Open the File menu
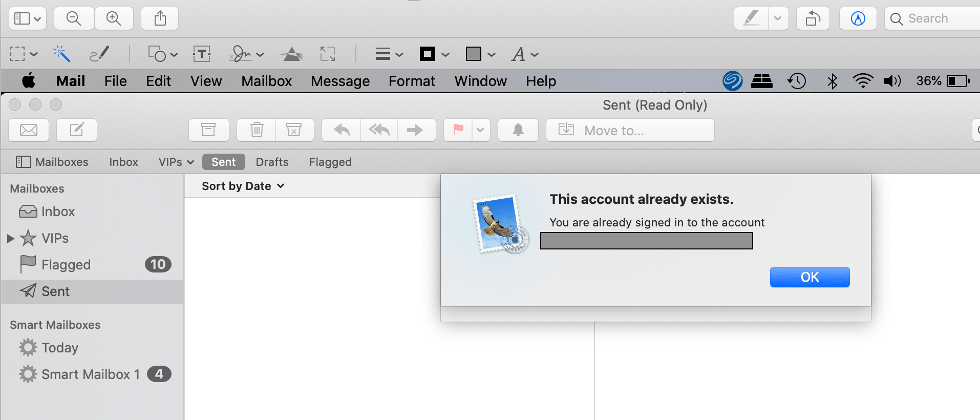The image size is (980, 420). point(116,81)
